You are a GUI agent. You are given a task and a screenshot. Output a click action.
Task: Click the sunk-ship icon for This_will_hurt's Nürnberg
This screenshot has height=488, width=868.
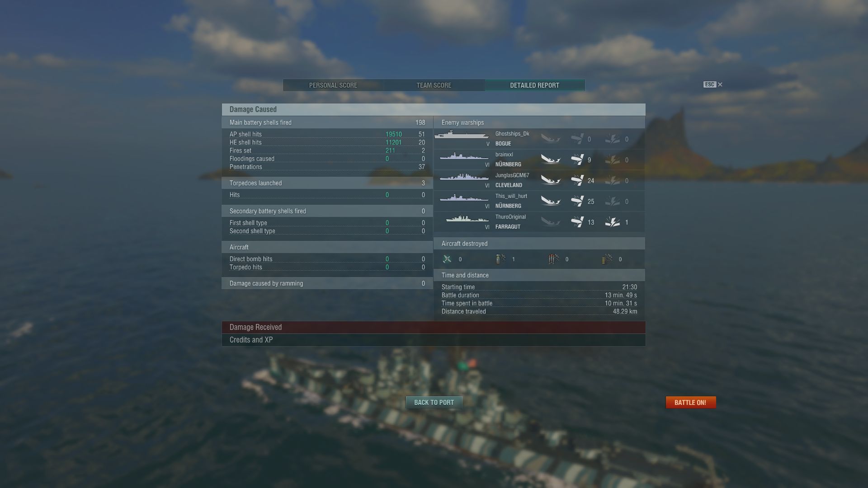coord(551,201)
